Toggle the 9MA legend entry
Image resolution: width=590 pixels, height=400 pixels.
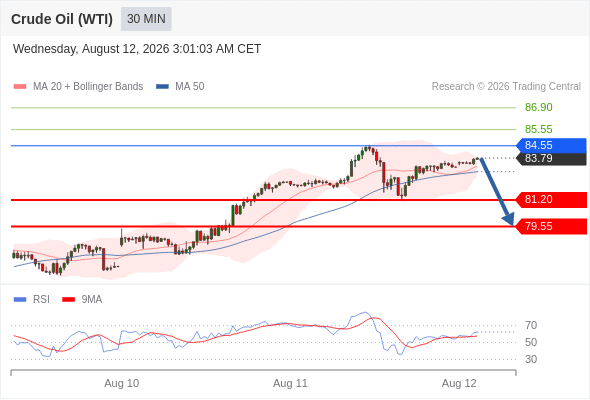[82, 300]
